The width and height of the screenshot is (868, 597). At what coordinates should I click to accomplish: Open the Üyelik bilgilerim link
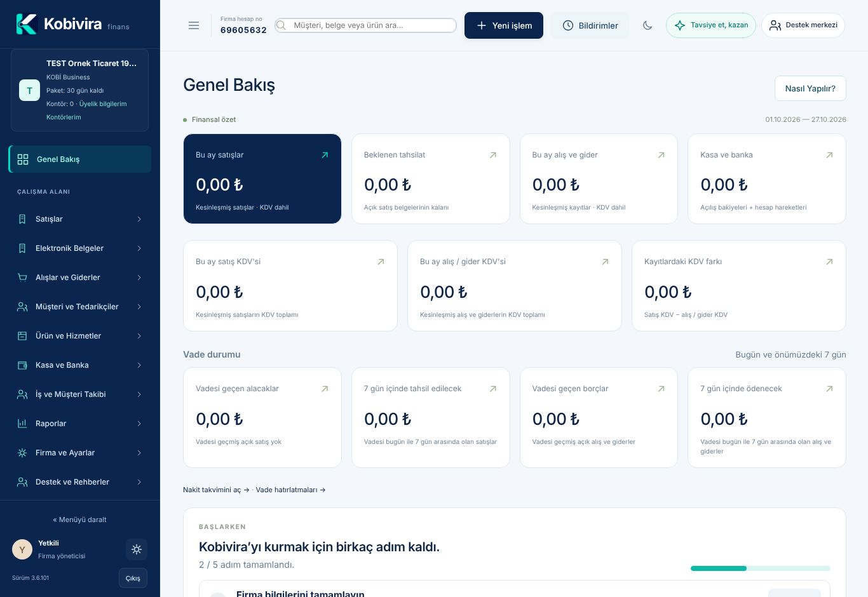point(103,104)
